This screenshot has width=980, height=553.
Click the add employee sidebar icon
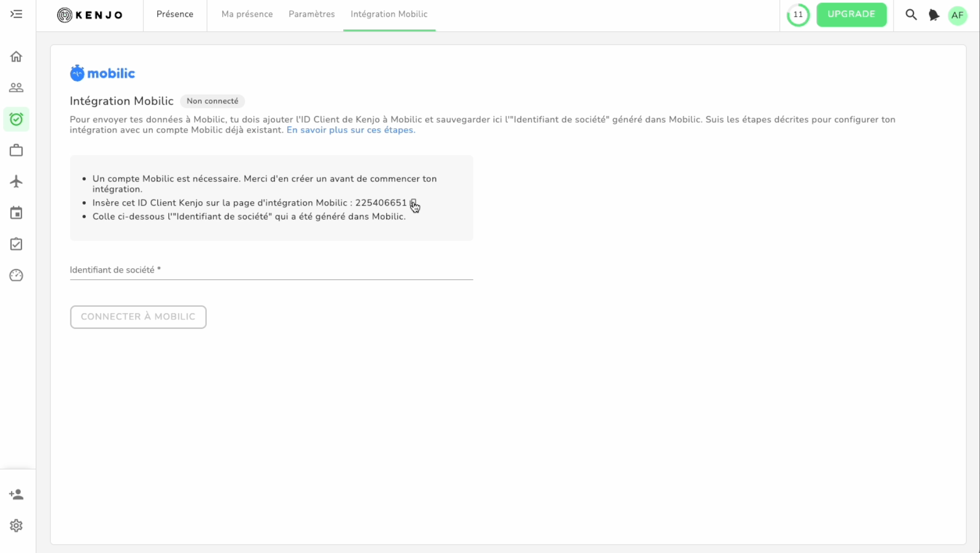click(16, 495)
